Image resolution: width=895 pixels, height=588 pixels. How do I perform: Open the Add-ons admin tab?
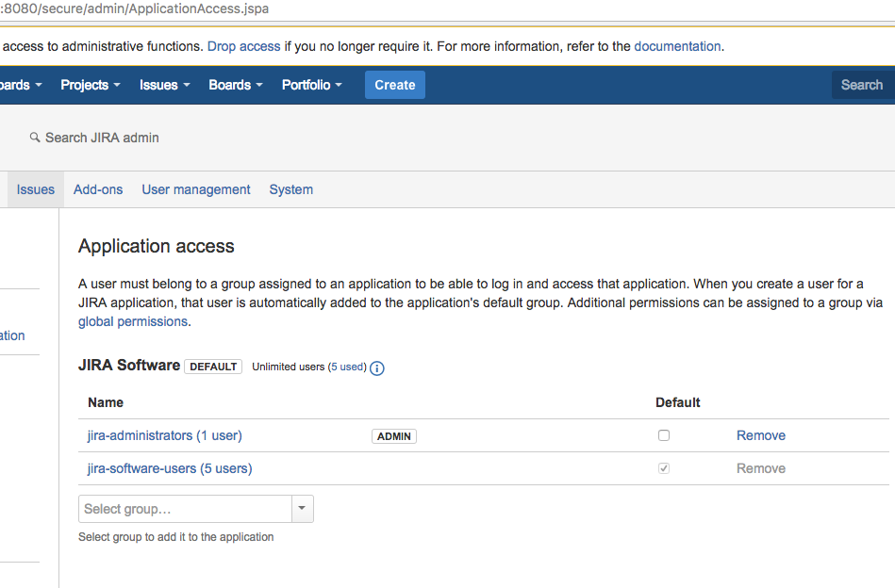point(97,189)
